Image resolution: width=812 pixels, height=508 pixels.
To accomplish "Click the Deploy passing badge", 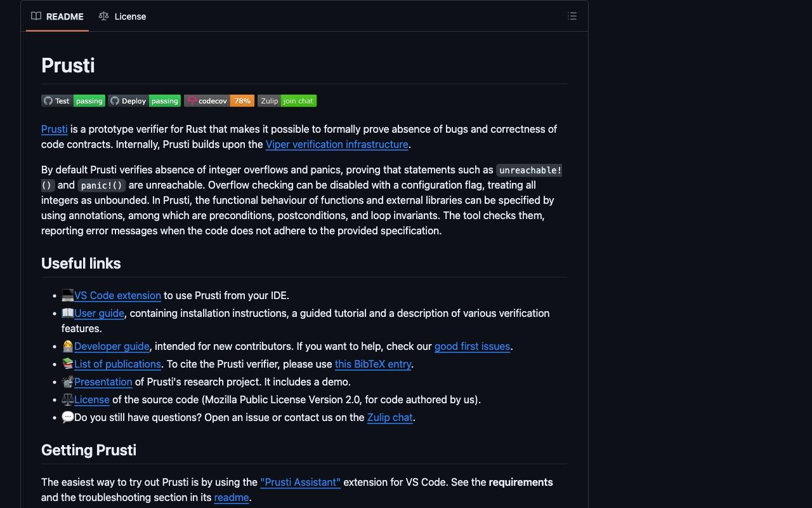I will (145, 101).
